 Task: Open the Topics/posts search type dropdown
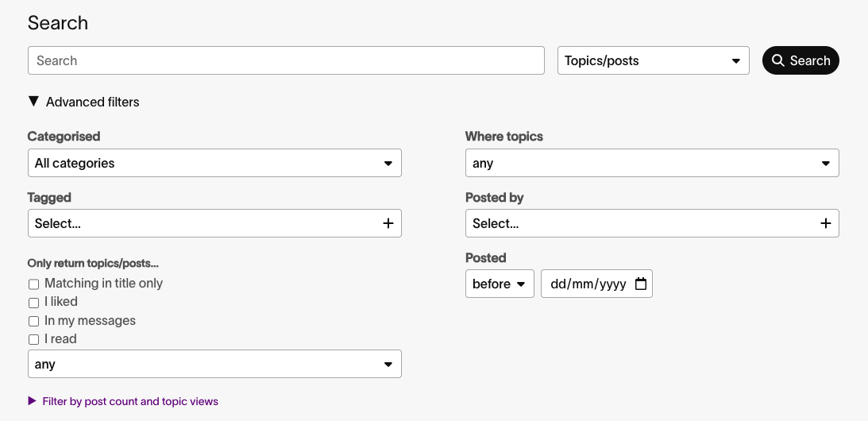653,60
